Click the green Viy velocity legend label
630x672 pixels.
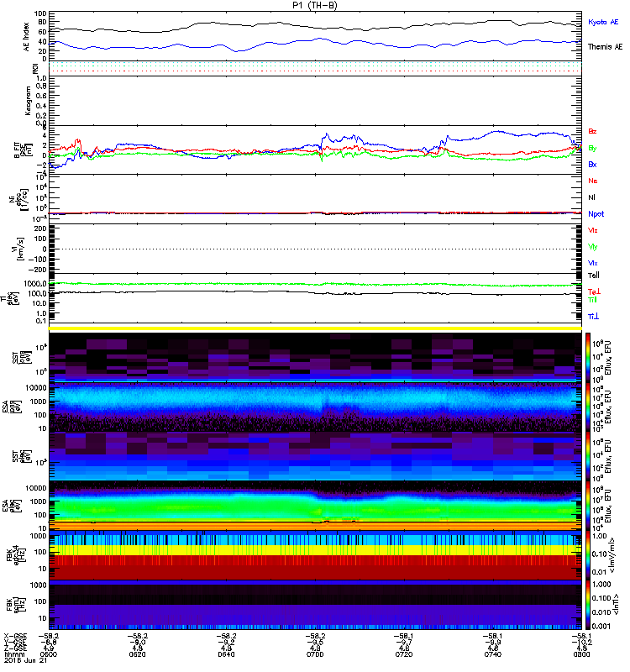tap(592, 247)
